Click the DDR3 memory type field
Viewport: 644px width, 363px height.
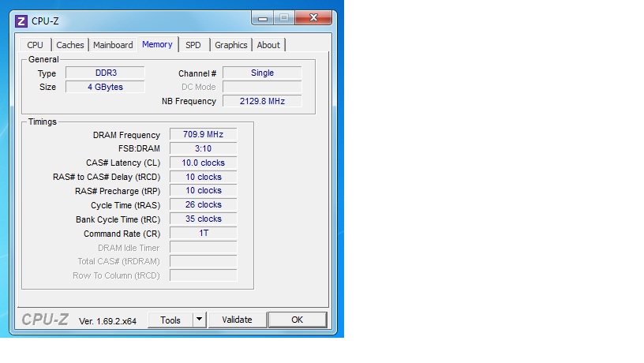tap(105, 73)
